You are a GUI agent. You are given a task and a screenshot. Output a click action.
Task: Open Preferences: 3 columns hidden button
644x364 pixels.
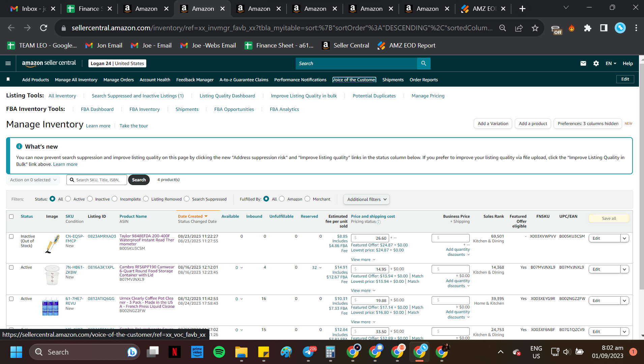[x=588, y=124]
